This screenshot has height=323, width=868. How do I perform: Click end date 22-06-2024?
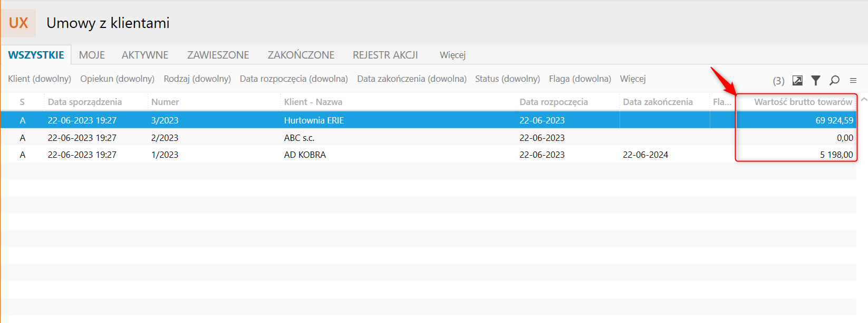pos(645,155)
